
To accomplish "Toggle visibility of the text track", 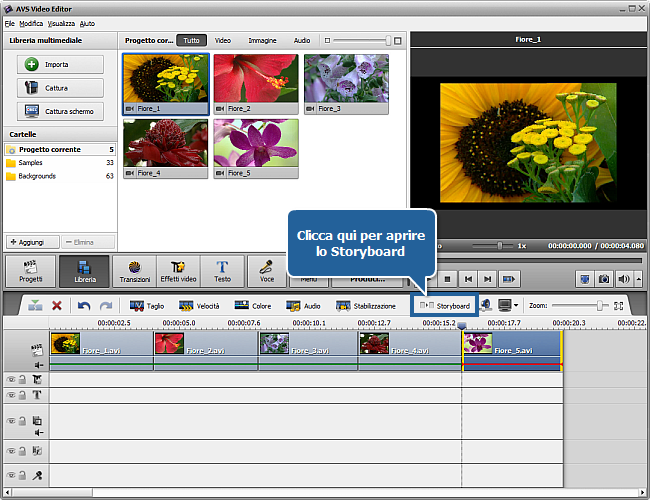I will pos(11,395).
